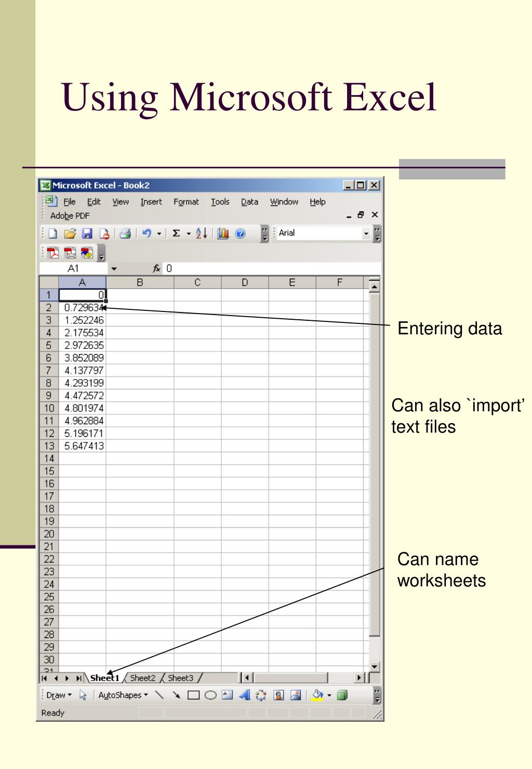The width and height of the screenshot is (532, 769).
Task: Select cell containing 5.647413
Action: point(82,446)
